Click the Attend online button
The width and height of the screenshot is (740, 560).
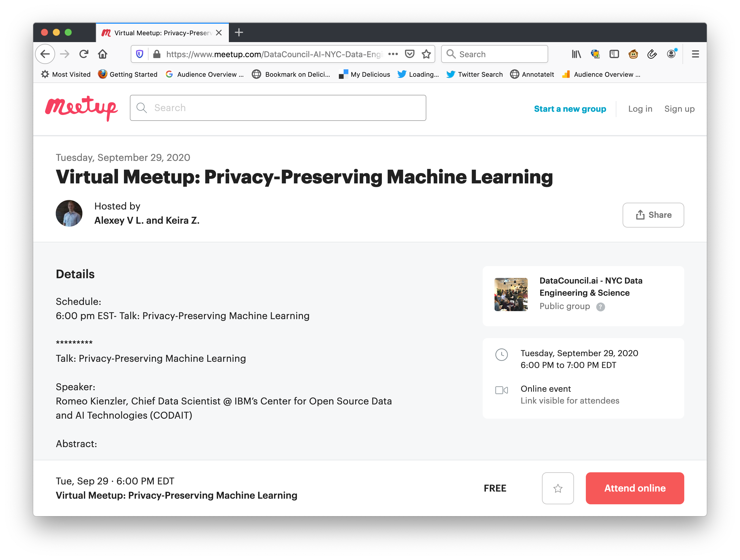coord(635,488)
